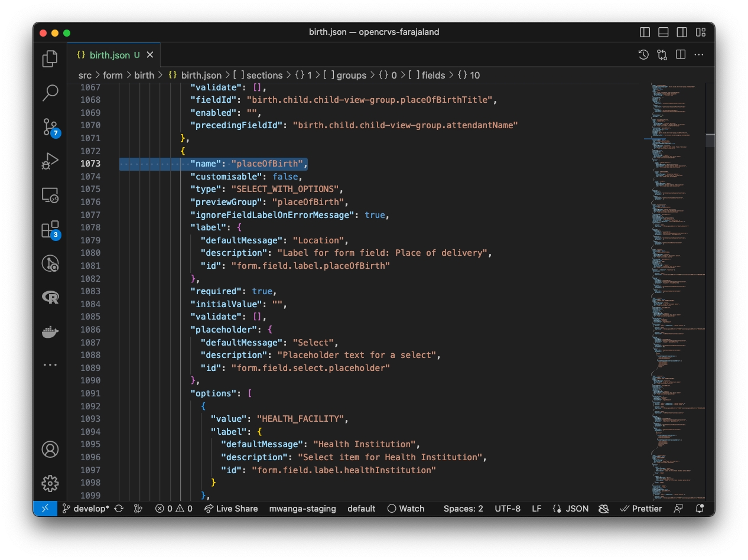Toggle the bottom panel

coord(664,32)
